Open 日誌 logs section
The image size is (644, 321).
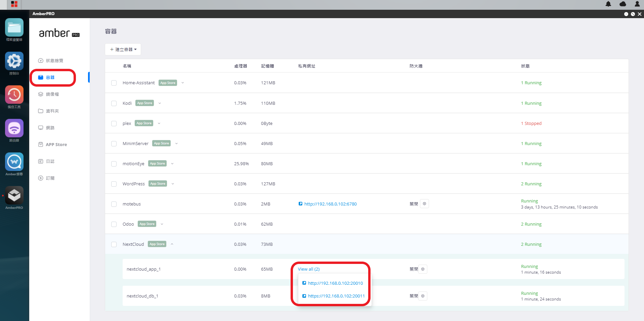(46, 161)
